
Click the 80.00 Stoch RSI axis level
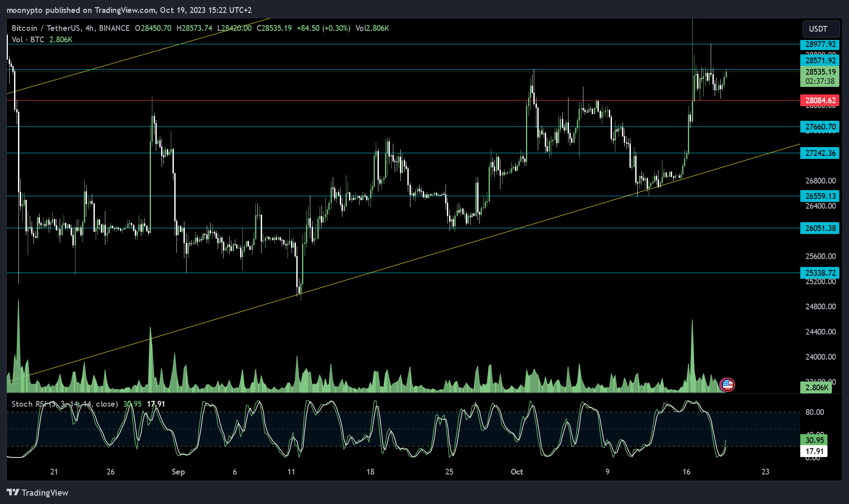tap(814, 412)
